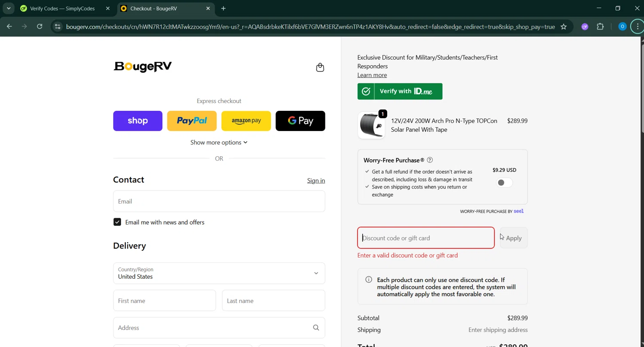Pay with Amazon Pay button

point(246,121)
